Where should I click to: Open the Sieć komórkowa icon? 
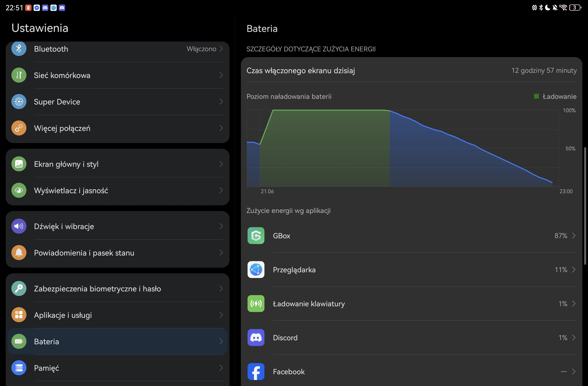tap(19, 75)
